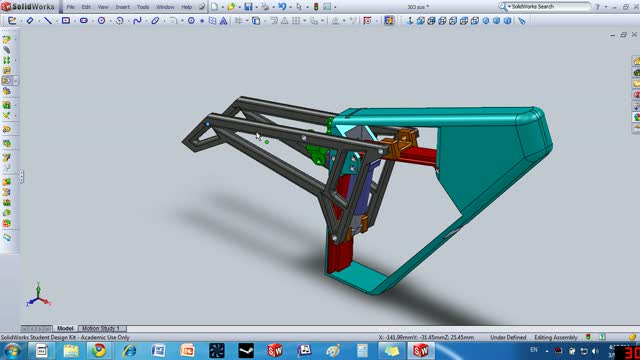
Task: Expand the Select cursor dropdown arrow
Action: [x=307, y=7]
